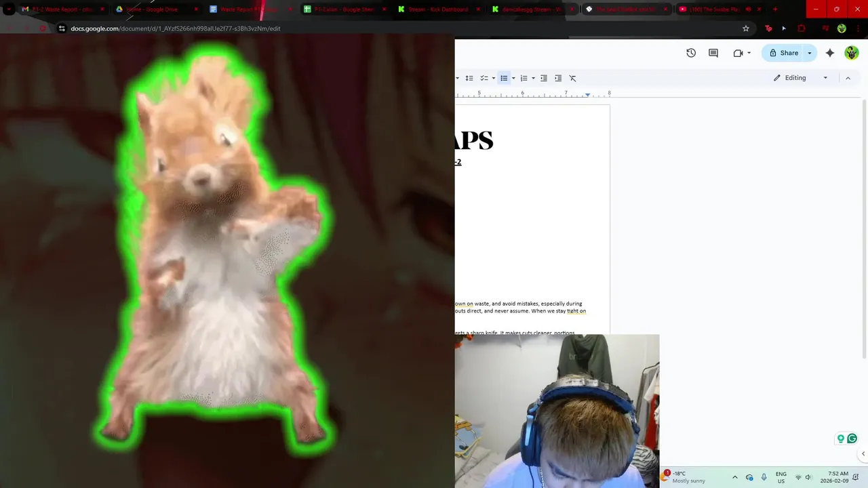Open the volume speaker icon
The width and height of the screenshot is (868, 488).
(x=808, y=477)
